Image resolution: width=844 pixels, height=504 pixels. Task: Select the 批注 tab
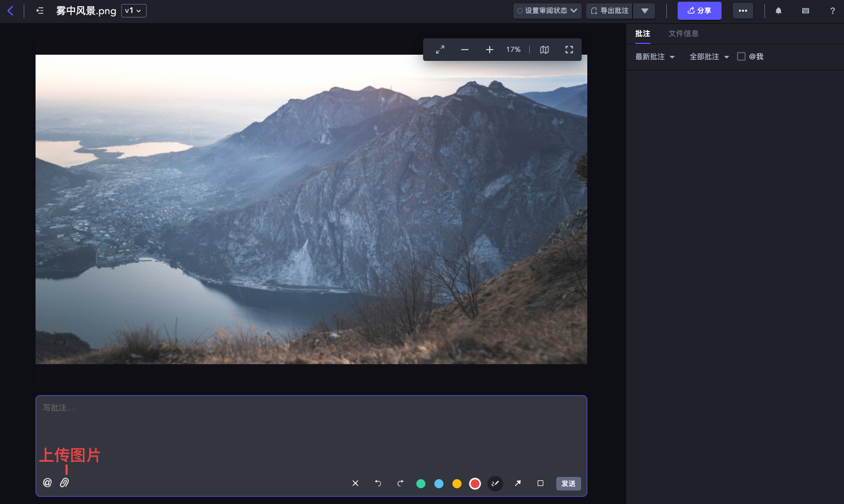643,34
